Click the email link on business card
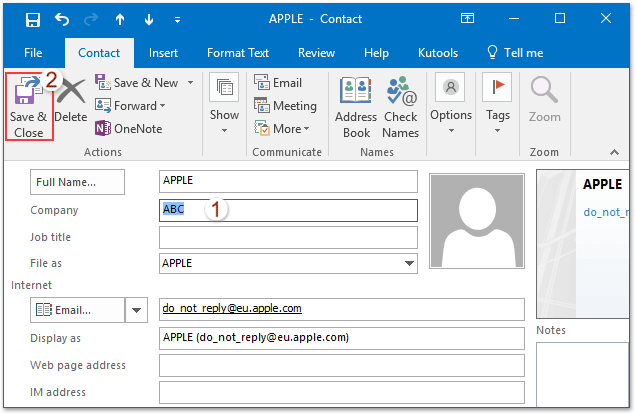The width and height of the screenshot is (636, 415). click(x=606, y=212)
